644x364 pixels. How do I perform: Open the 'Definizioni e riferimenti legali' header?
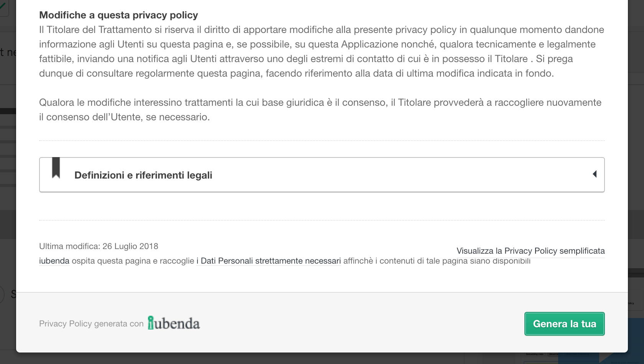(143, 175)
